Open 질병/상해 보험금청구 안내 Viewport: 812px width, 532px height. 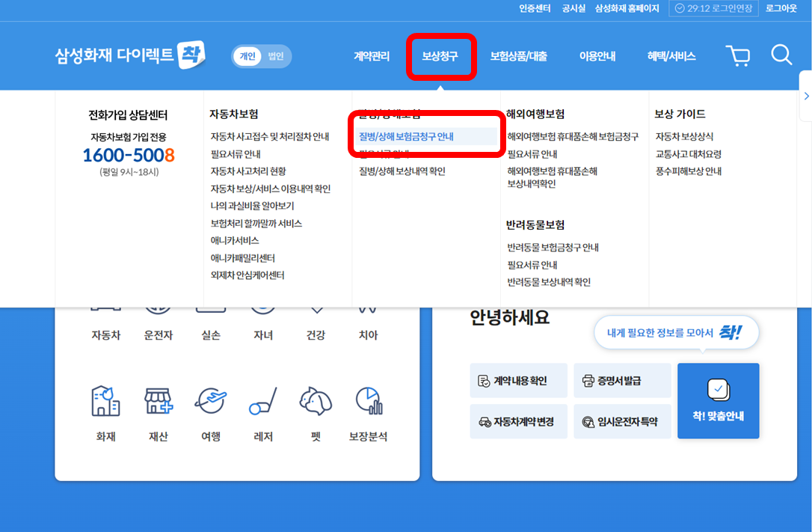[x=406, y=137]
